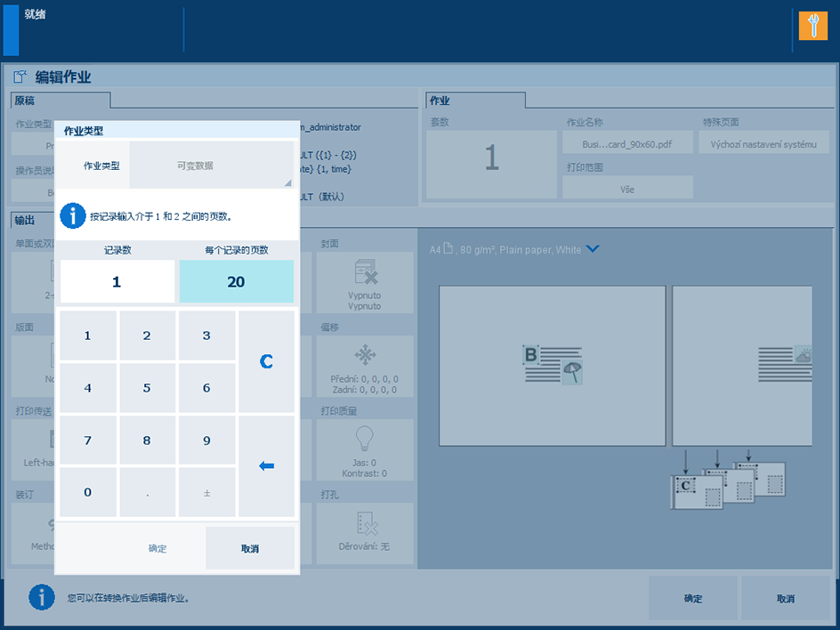Click the copies count box showing 1
This screenshot has width=840, height=630.
point(491,158)
